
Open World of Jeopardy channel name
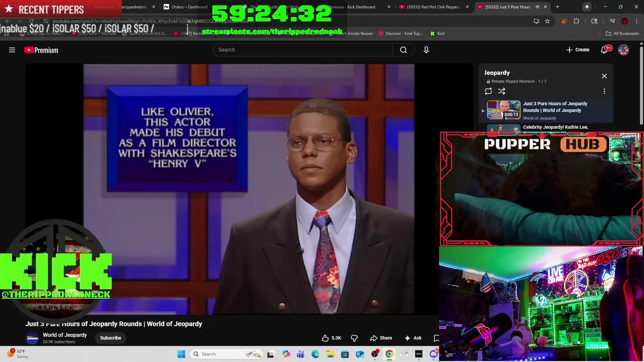point(64,335)
